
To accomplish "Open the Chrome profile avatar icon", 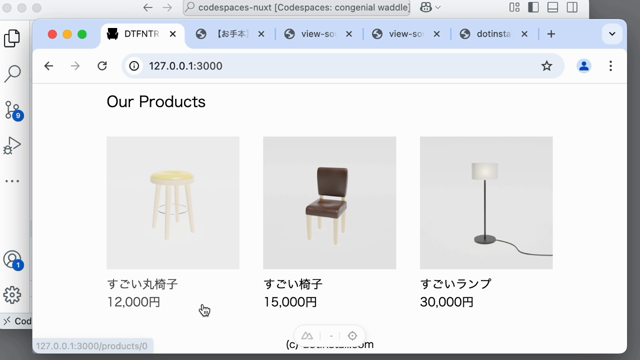I will [584, 66].
